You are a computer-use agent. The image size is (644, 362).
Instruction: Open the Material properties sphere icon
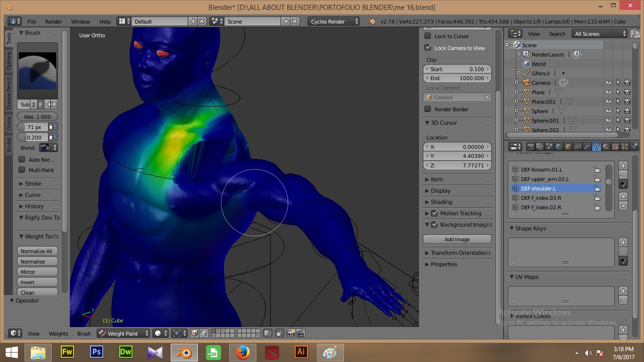tap(606, 147)
